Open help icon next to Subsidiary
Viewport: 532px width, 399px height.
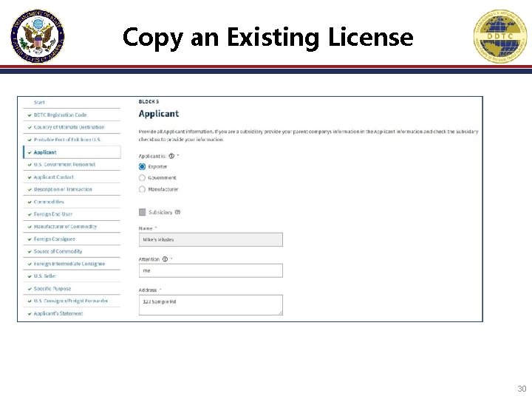click(177, 212)
